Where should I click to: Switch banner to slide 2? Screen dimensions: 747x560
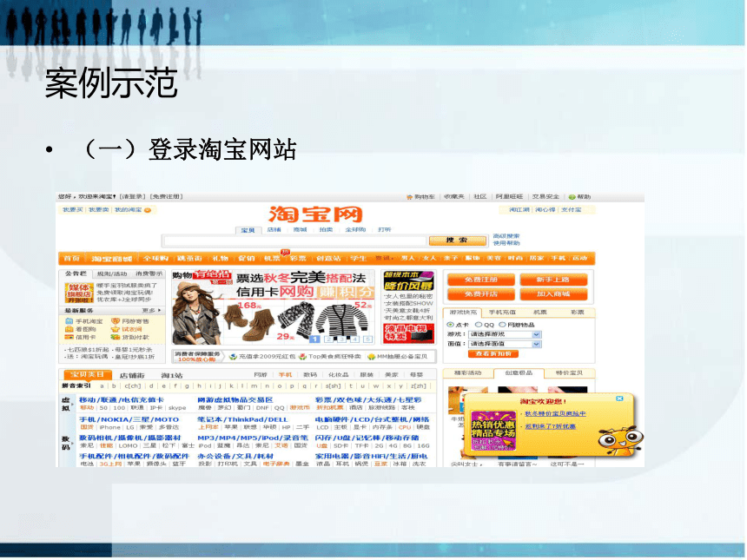point(328,340)
